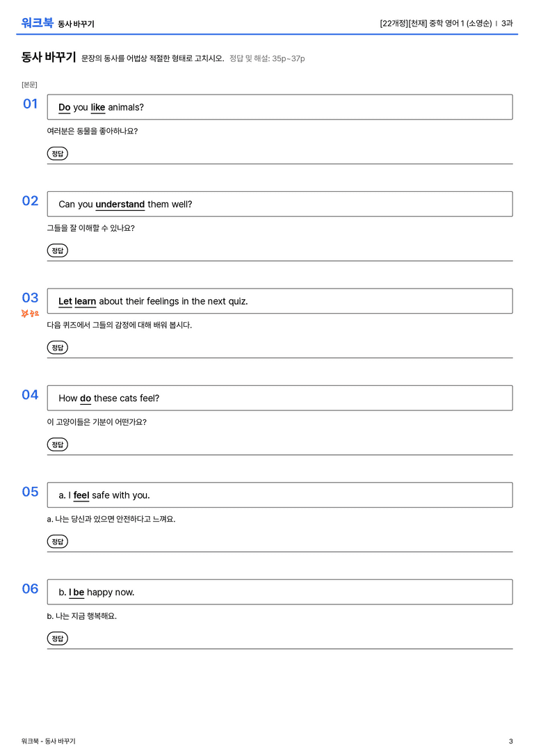
Task: Click the blue question number 03
Action: tap(30, 298)
